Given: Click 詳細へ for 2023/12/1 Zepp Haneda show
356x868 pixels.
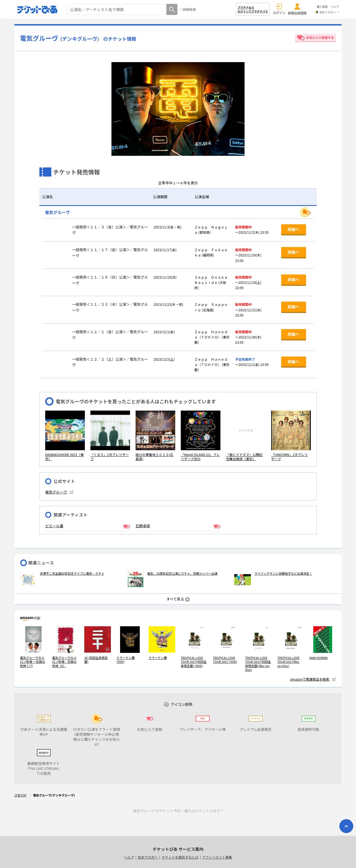Looking at the screenshot, I should (293, 334).
